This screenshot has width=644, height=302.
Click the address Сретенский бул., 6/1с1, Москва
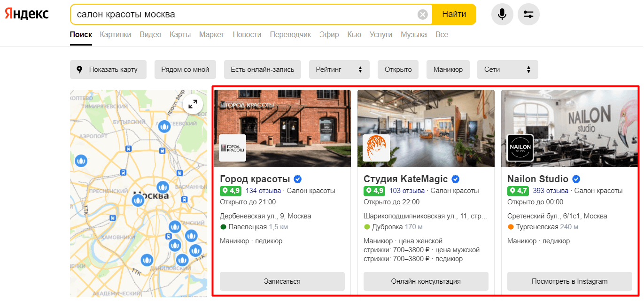click(557, 216)
